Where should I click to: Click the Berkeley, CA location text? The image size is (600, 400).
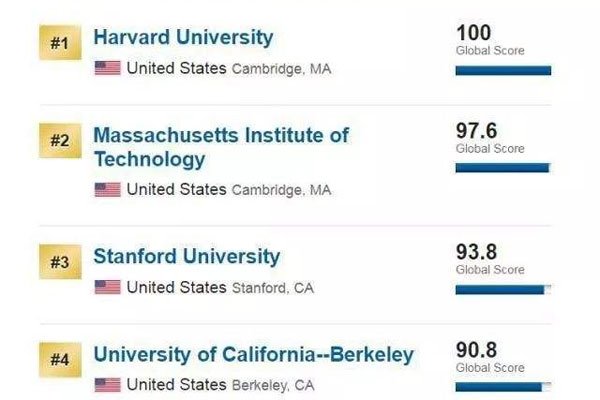click(x=273, y=385)
